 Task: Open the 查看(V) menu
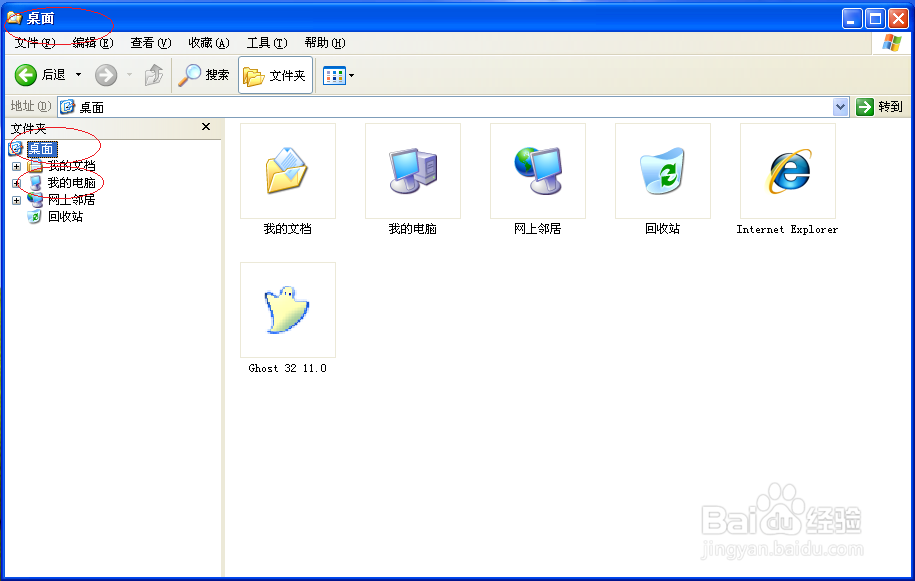[151, 43]
